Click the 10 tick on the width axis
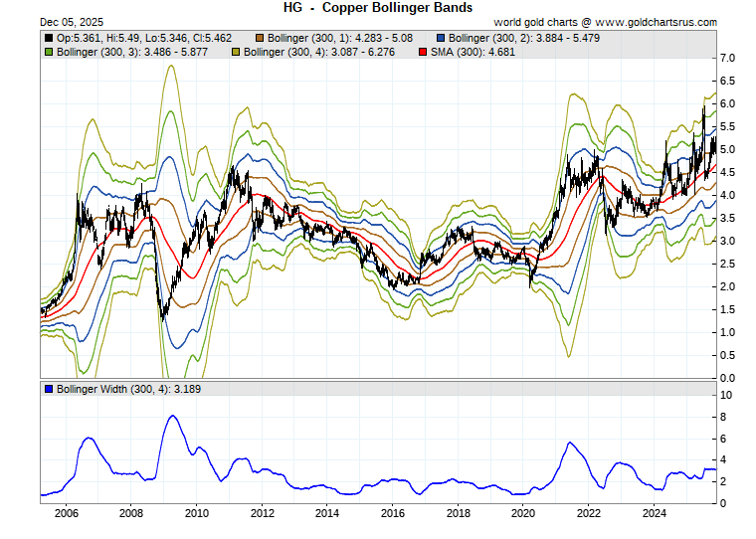Image resolution: width=756 pixels, height=539 pixels. tap(727, 395)
